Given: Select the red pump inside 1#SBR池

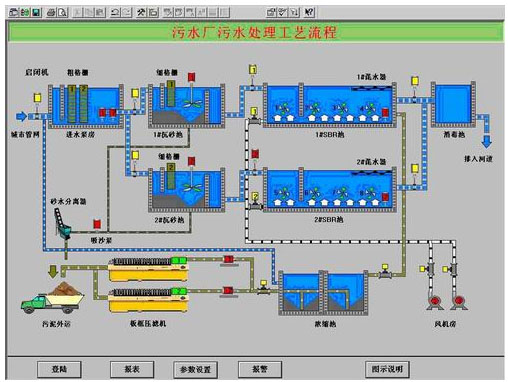Looking at the screenshot, I should pyautogui.click(x=385, y=112).
